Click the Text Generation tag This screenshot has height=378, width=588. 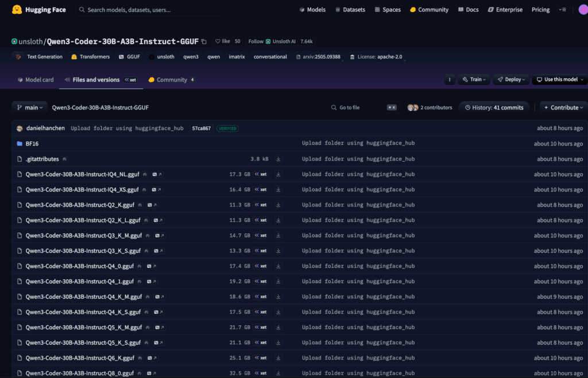click(x=39, y=57)
